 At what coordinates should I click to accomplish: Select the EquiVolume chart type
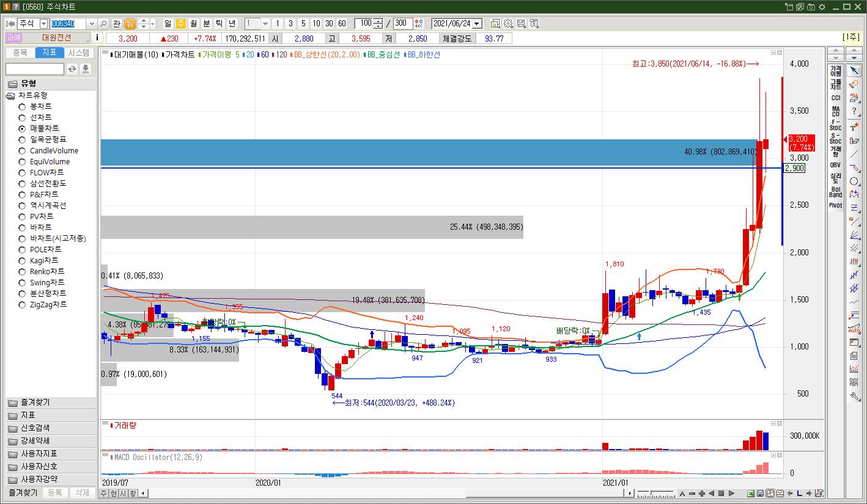44,161
